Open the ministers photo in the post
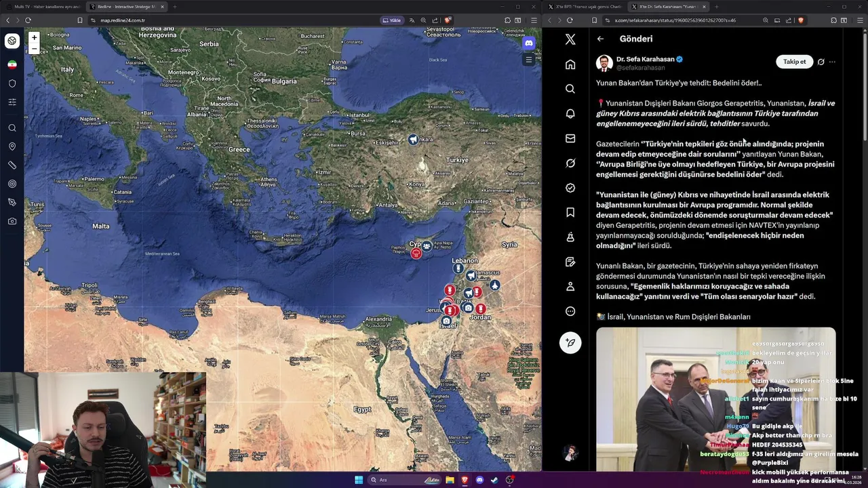Screen dimensions: 868x488 (x=716, y=399)
